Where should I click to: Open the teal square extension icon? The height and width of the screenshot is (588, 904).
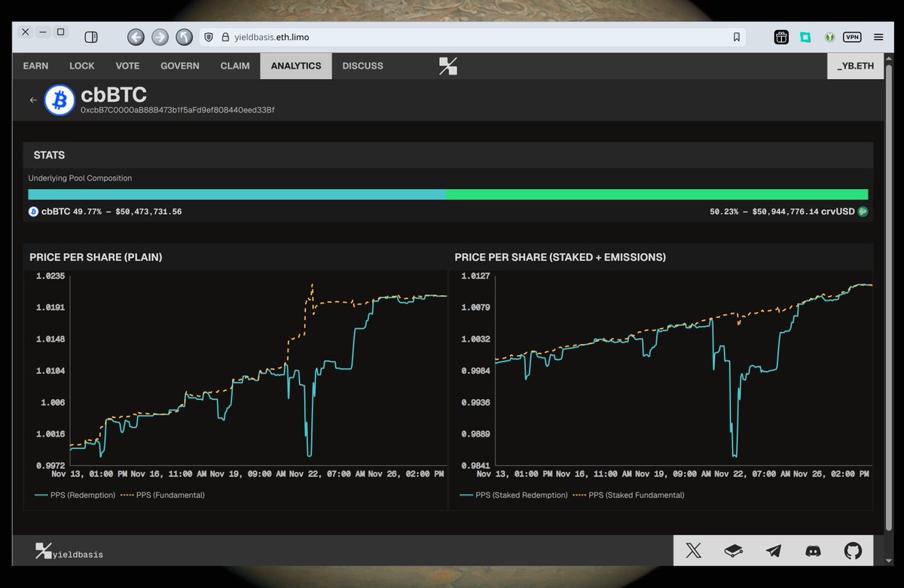[805, 37]
